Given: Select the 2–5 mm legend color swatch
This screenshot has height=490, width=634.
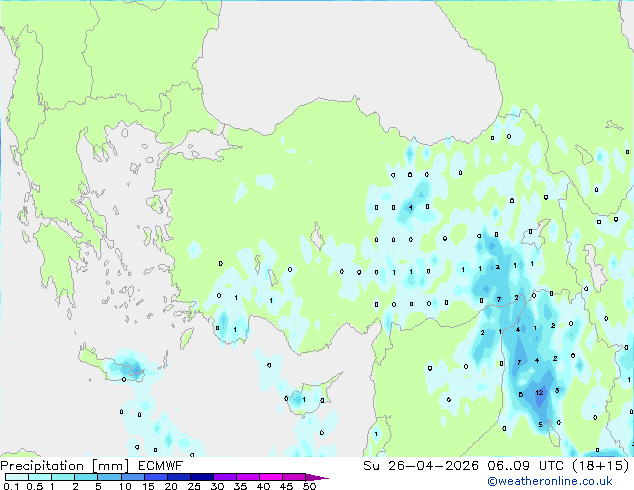Looking at the screenshot, I should (86, 477).
